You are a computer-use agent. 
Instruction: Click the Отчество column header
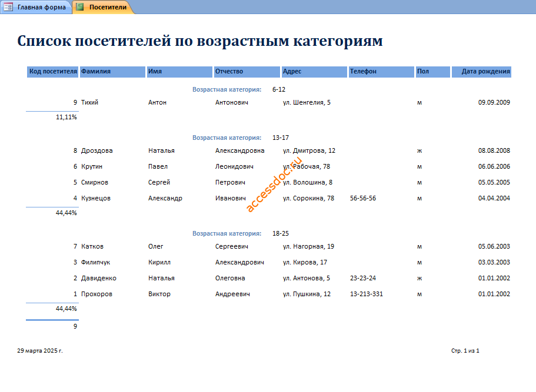click(247, 72)
